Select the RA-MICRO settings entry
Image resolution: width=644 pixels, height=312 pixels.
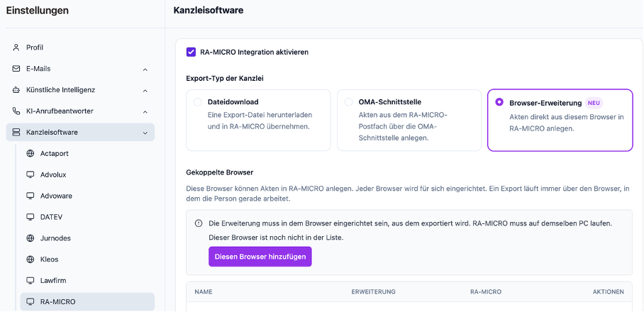pyautogui.click(x=87, y=302)
